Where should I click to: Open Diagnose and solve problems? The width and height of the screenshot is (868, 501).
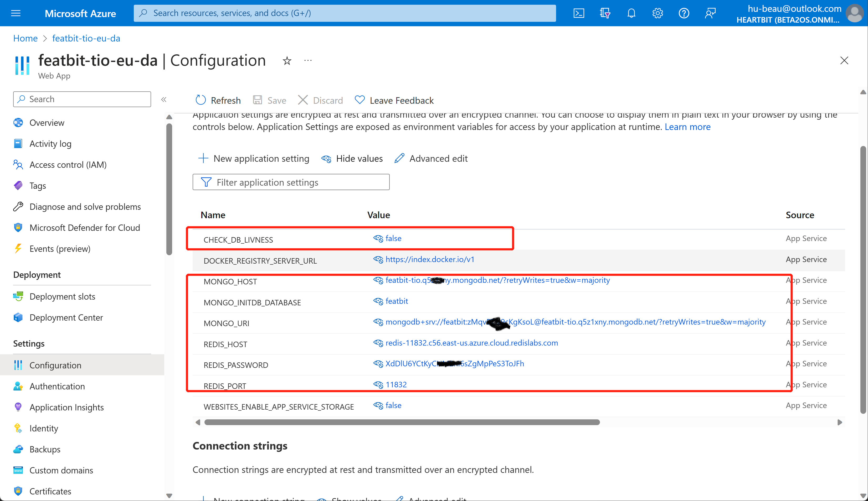tap(85, 207)
